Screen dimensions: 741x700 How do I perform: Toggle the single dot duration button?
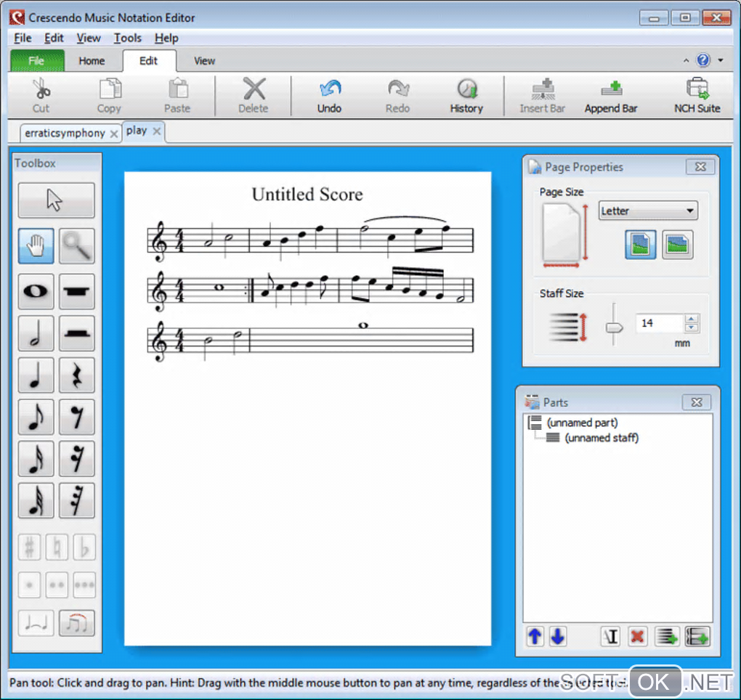click(x=29, y=585)
